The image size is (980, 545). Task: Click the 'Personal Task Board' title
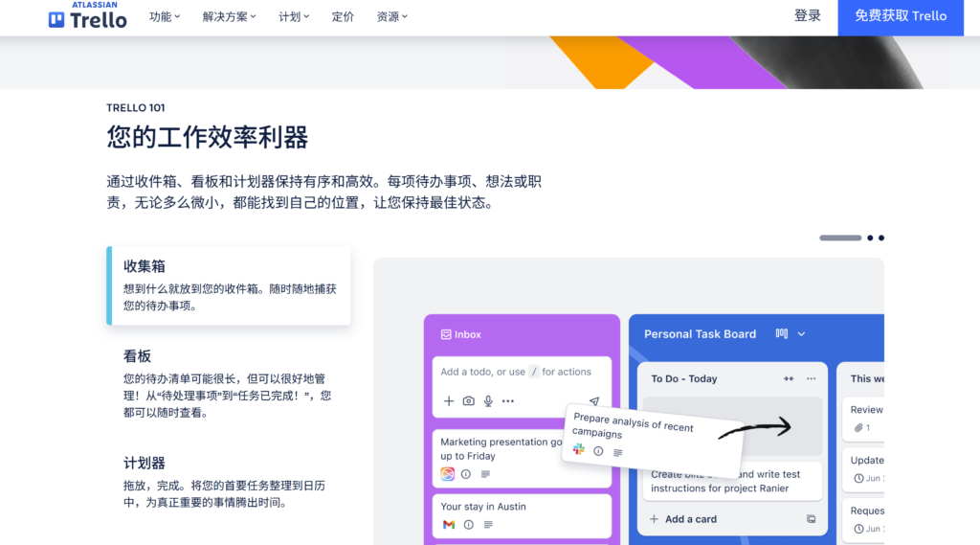pos(700,334)
